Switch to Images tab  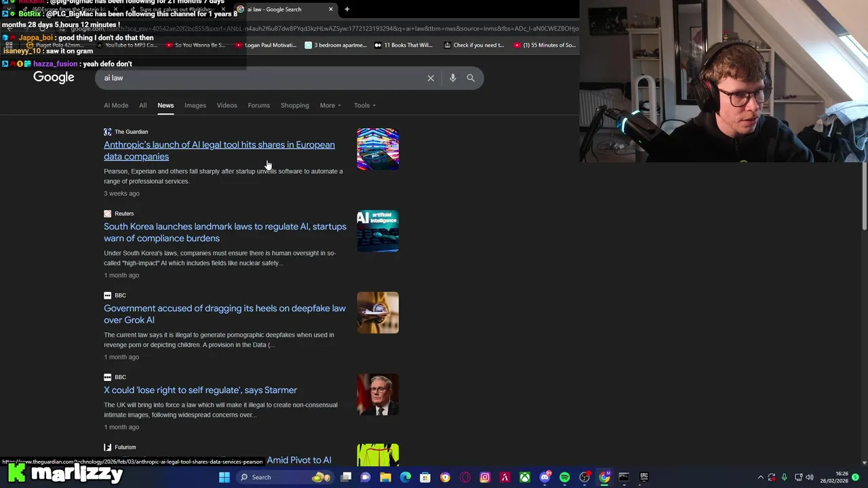pos(195,105)
